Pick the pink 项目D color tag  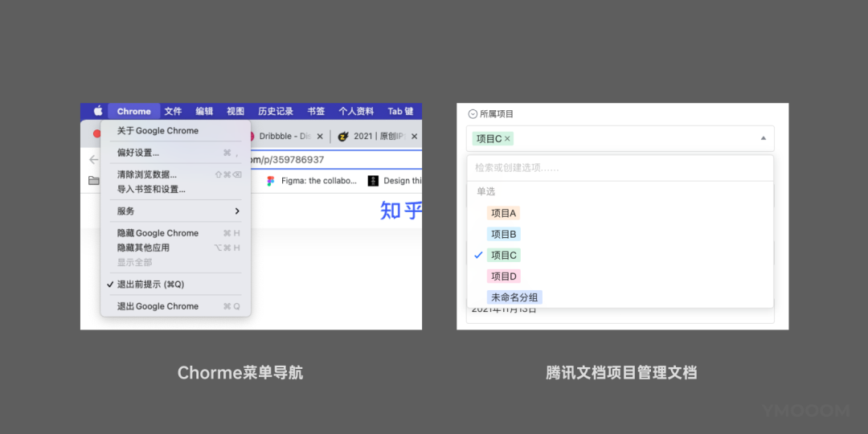tap(504, 276)
